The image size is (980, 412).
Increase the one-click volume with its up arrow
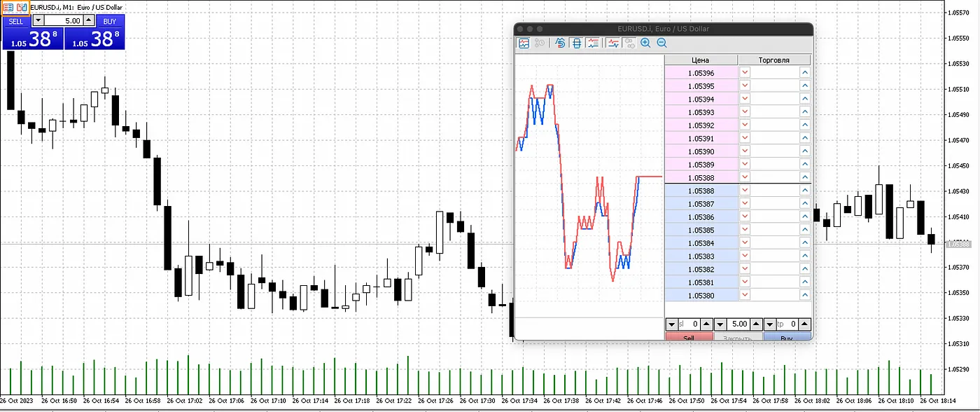[x=88, y=21]
